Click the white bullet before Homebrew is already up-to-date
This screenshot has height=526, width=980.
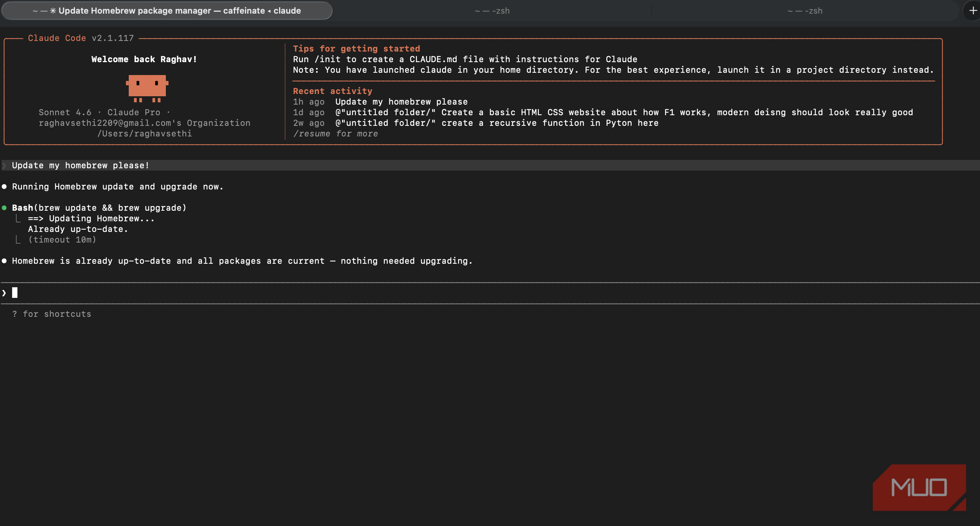click(4, 261)
